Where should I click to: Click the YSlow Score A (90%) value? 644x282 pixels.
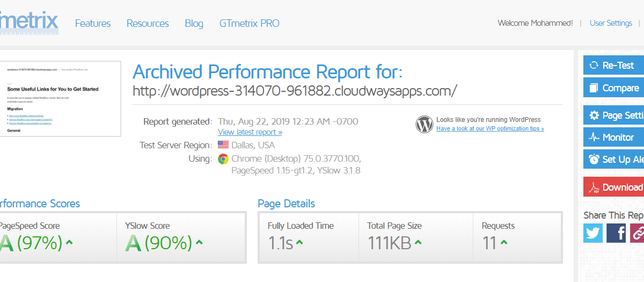(158, 243)
